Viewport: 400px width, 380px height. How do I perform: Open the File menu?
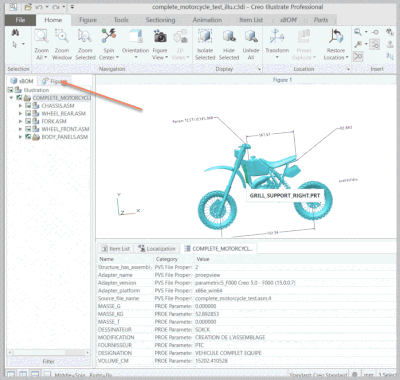tap(20, 20)
